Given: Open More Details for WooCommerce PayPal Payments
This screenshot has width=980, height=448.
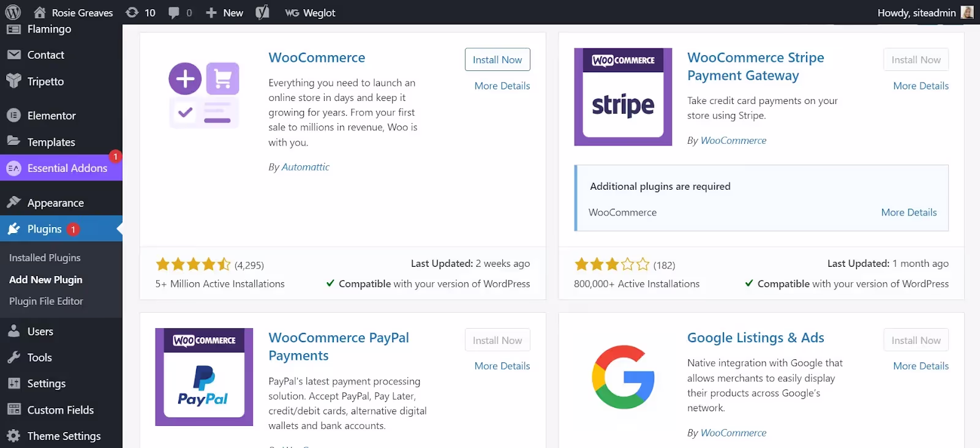Looking at the screenshot, I should tap(502, 366).
